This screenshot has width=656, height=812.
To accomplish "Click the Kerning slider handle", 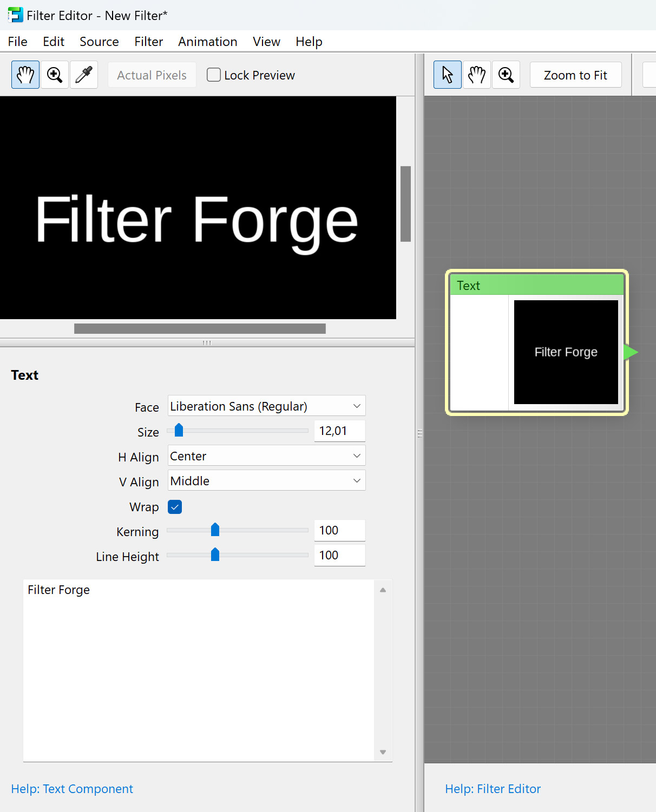I will pos(215,530).
